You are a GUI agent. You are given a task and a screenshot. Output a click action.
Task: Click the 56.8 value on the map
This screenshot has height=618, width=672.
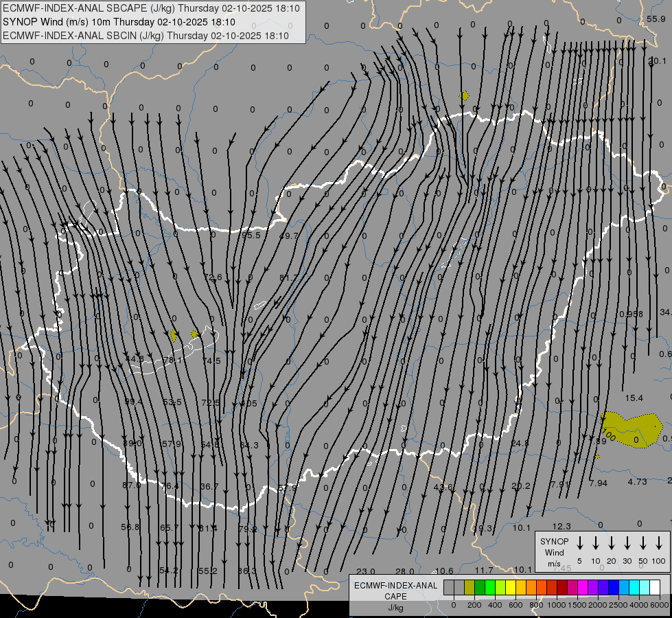tap(130, 527)
